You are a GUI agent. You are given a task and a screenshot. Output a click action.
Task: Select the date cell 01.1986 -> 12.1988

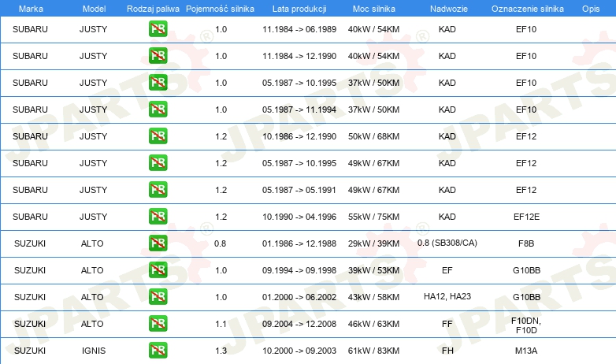point(299,243)
